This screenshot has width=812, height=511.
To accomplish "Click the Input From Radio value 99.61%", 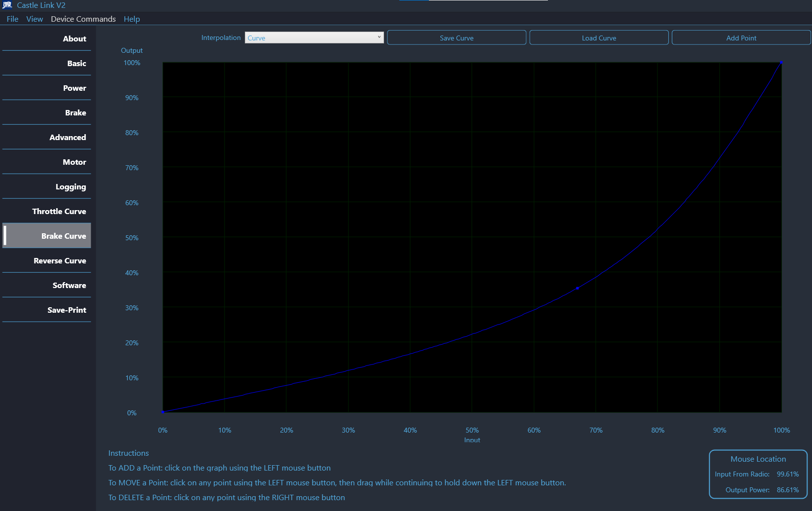I will tap(788, 474).
